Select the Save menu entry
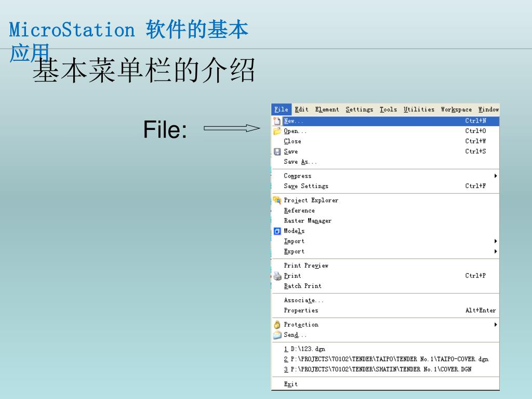Viewport: 532px width, 399px height. (385, 151)
